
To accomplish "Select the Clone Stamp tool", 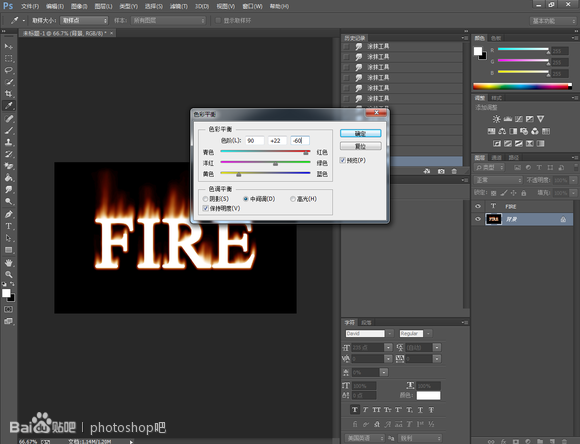I will click(9, 142).
